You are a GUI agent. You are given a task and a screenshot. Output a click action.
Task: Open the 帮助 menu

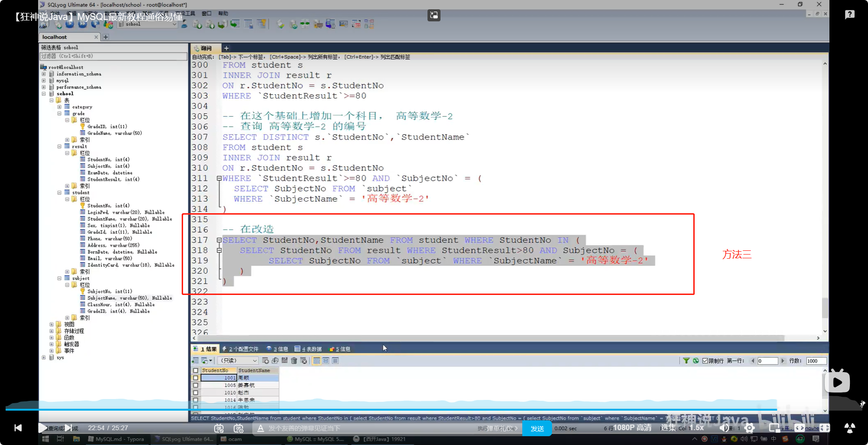[x=223, y=13]
